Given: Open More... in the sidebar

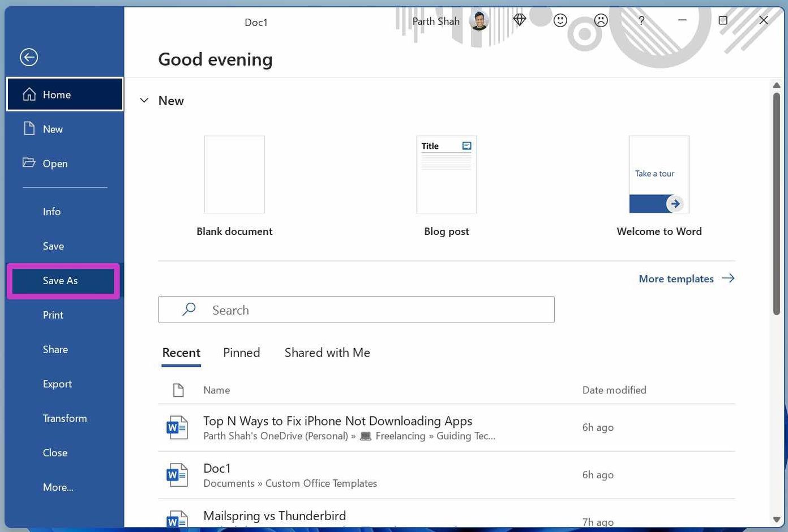Looking at the screenshot, I should click(x=58, y=487).
